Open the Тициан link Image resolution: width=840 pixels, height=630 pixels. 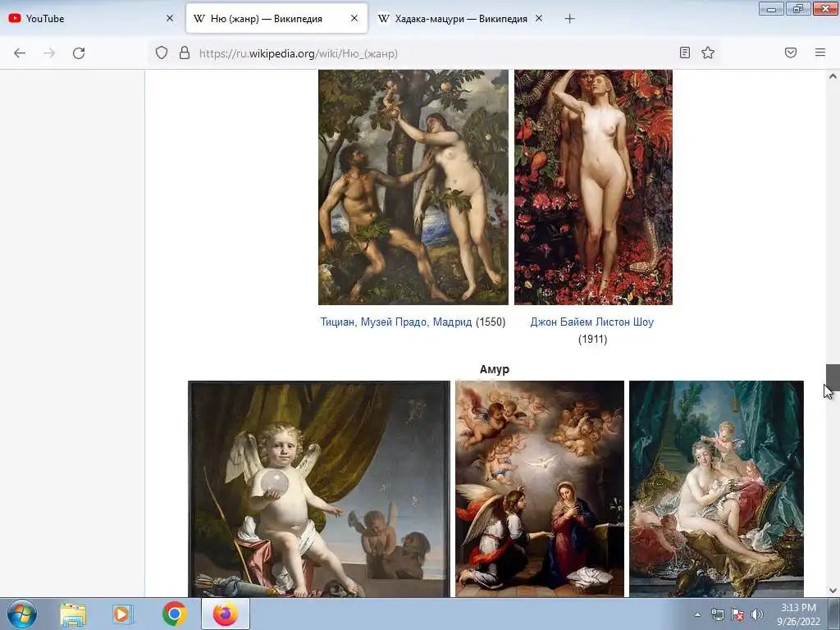(337, 322)
